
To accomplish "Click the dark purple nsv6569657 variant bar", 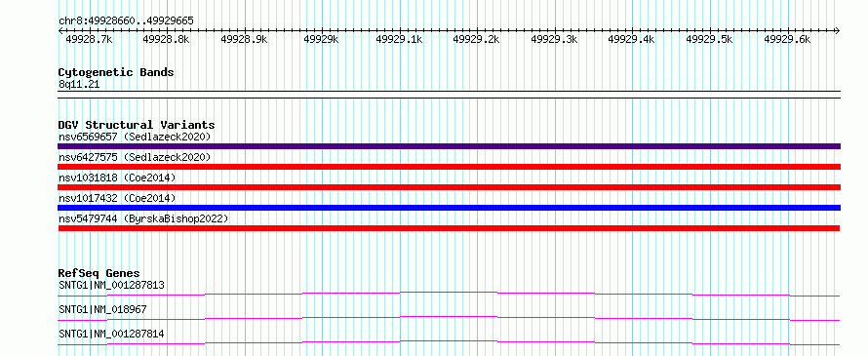I will pyautogui.click(x=449, y=146).
